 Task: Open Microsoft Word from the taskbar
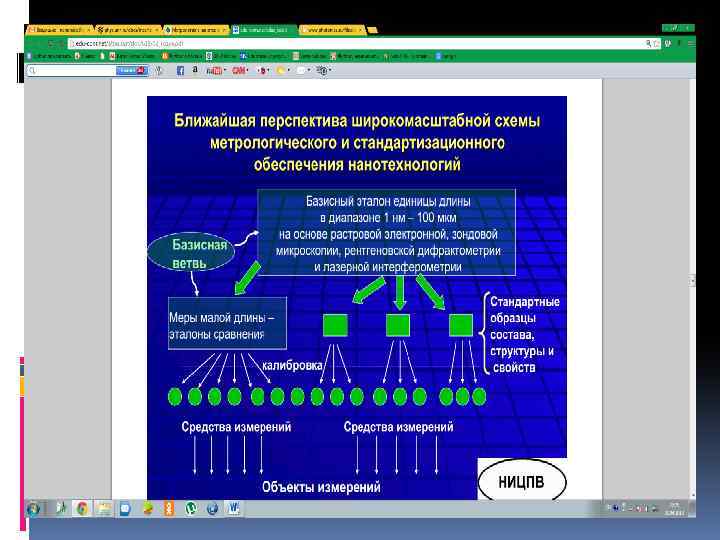[x=234, y=508]
